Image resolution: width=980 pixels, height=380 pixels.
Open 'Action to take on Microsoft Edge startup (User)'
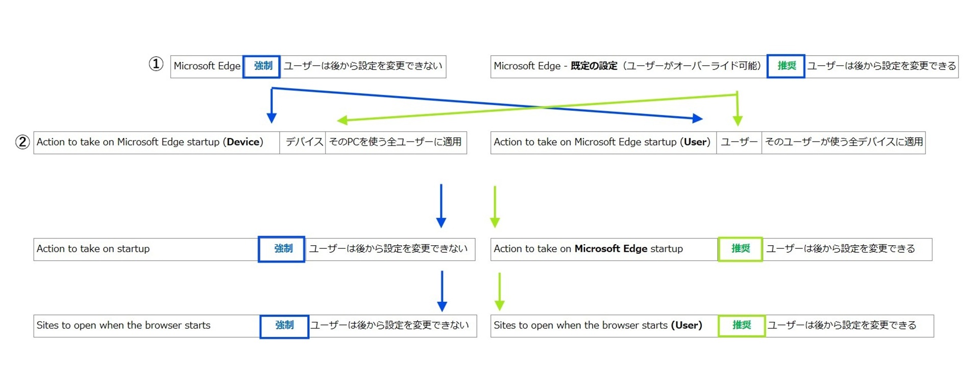click(x=602, y=142)
